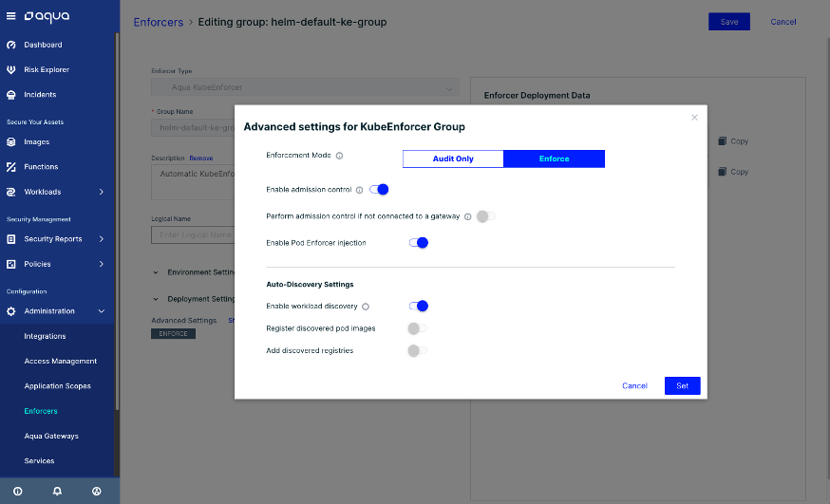Collapse the Administration section chevron
Viewport: 830px width, 504px height.
[101, 311]
